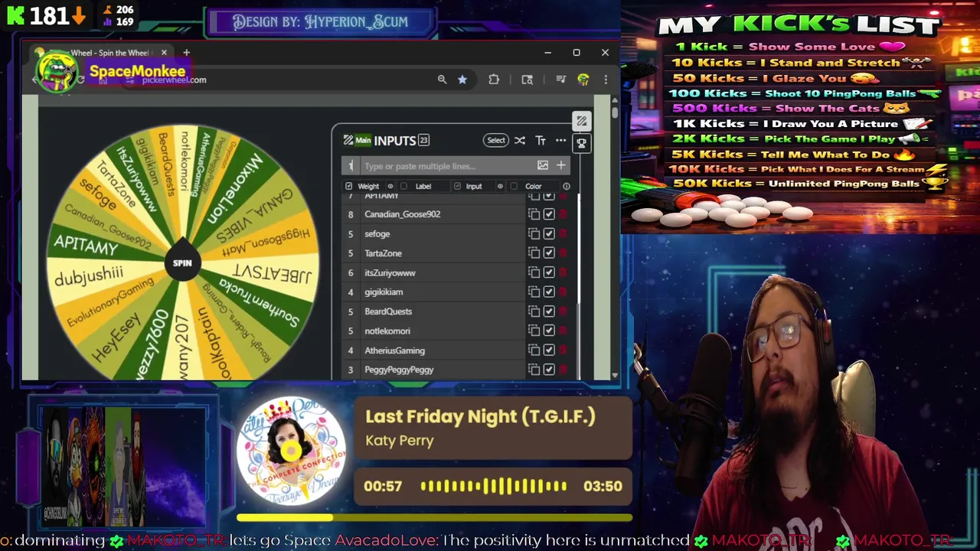Viewport: 980px width, 551px height.
Task: Select the Canadian_Goose902 input text
Action: (402, 214)
